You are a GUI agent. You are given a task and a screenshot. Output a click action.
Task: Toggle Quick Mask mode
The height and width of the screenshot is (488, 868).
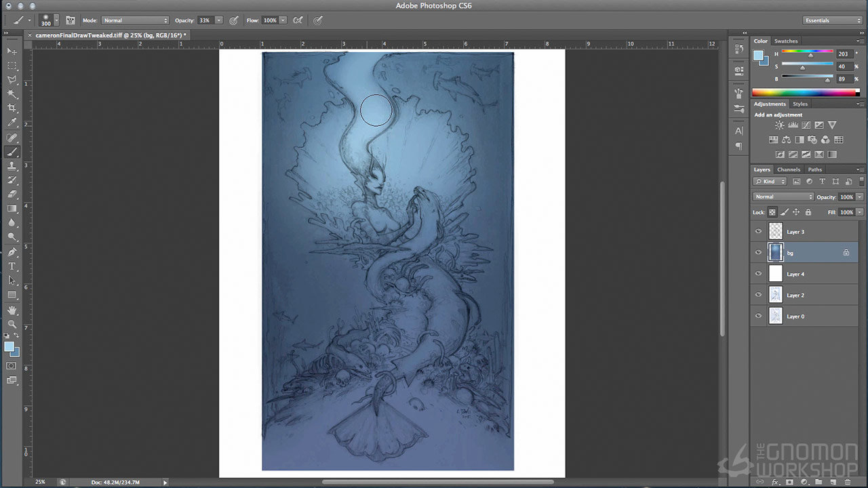click(x=12, y=365)
